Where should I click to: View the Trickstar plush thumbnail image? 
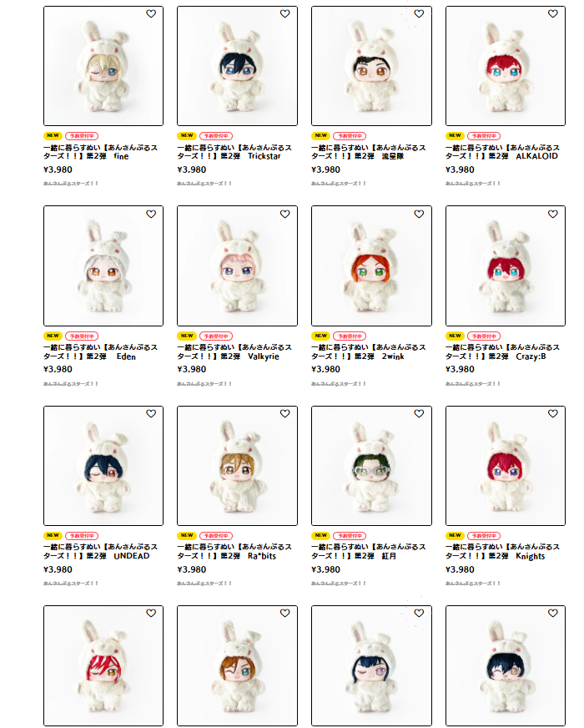(x=237, y=66)
